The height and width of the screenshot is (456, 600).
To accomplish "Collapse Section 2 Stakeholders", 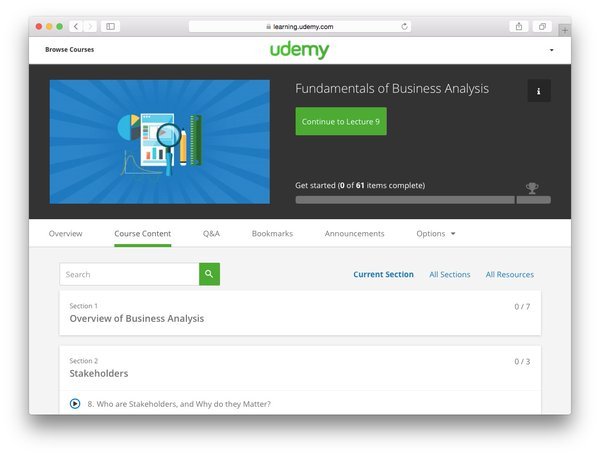I will pyautogui.click(x=300, y=368).
